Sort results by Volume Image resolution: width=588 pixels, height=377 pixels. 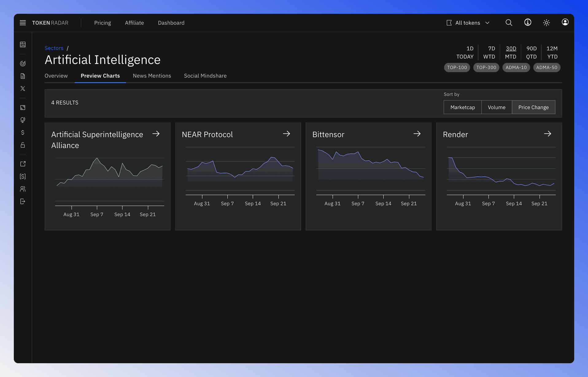[497, 107]
